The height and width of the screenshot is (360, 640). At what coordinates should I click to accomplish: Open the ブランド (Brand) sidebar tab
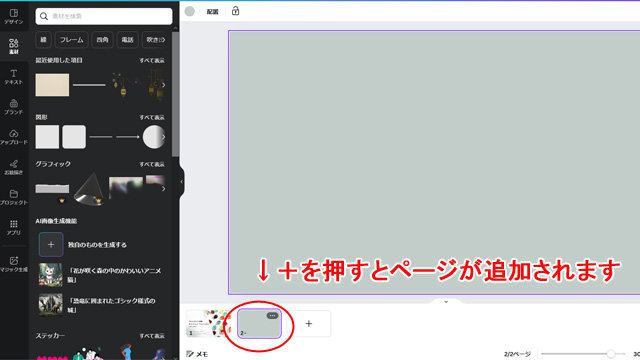[x=14, y=107]
